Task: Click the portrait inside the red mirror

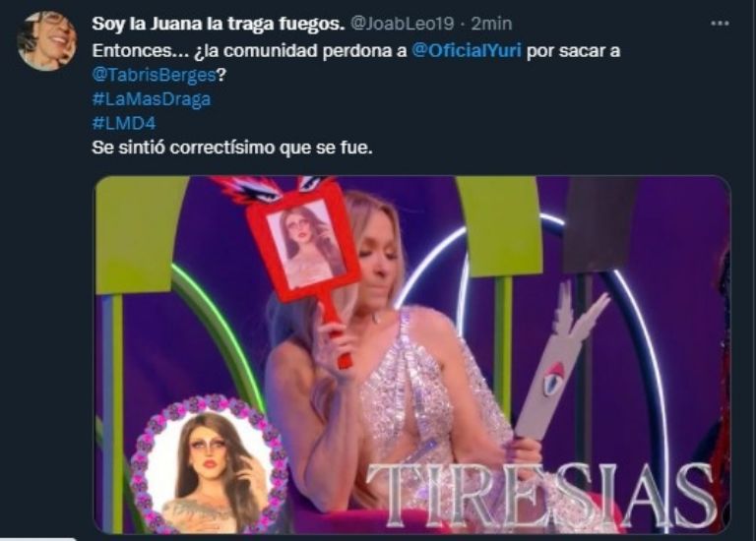Action: [305, 245]
